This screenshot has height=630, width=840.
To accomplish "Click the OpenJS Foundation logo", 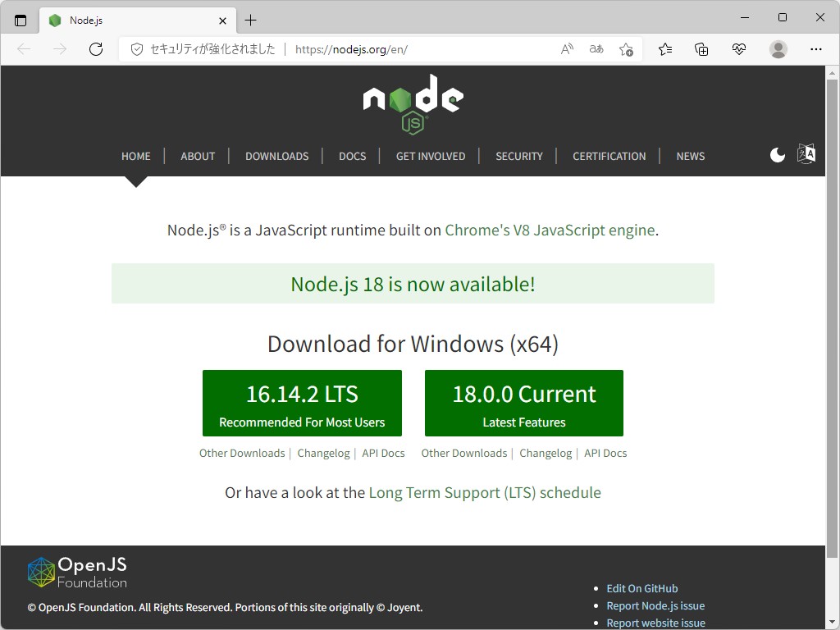I will pyautogui.click(x=77, y=572).
